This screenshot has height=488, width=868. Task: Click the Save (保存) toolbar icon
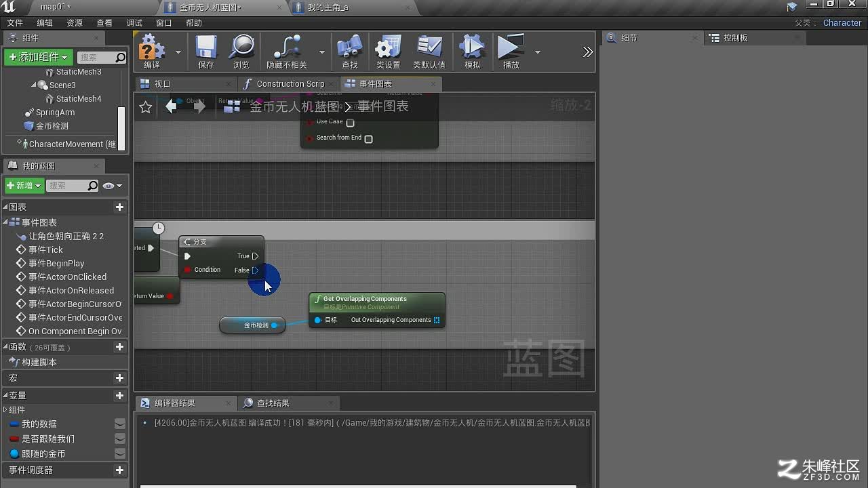[x=206, y=52]
